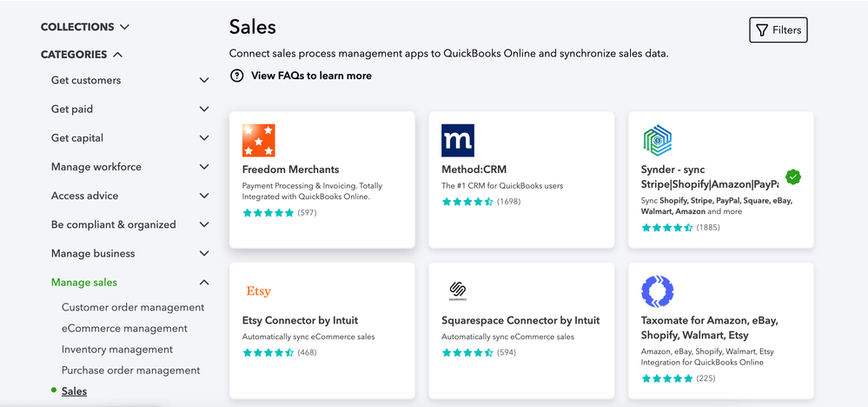Open the Filters button
Viewport: 868px width, 407px height.
pyautogui.click(x=779, y=30)
